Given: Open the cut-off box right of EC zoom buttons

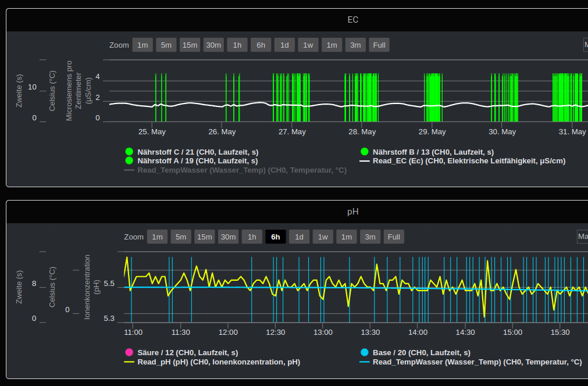Looking at the screenshot, I should coord(585,45).
